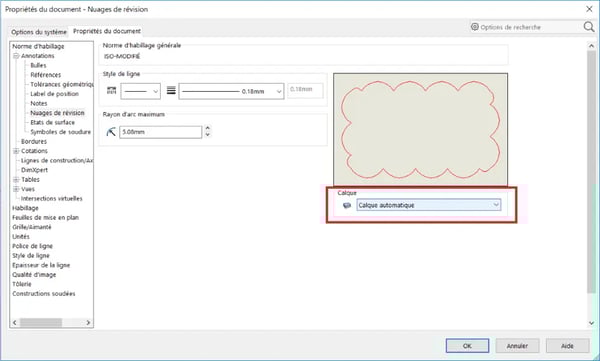This screenshot has height=361, width=600.
Task: Select Nuages de révision tree item
Action: (57, 113)
